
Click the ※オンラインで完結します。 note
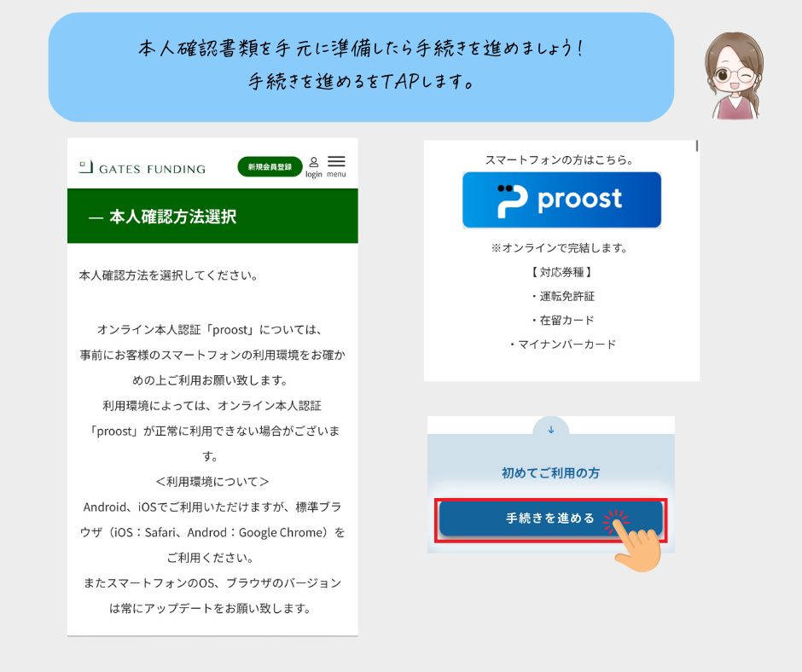tap(560, 248)
